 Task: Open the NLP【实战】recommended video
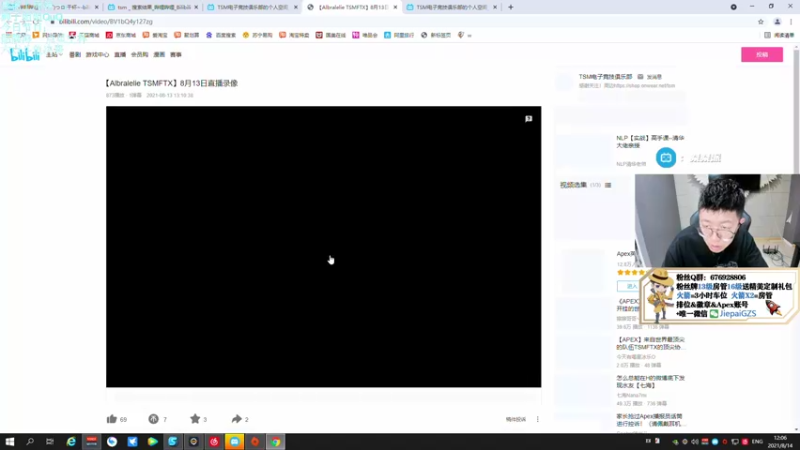(x=650, y=142)
